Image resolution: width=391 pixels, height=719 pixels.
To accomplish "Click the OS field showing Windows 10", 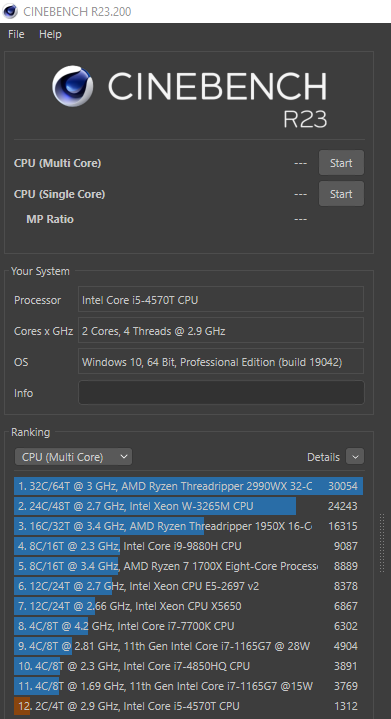I will click(x=221, y=362).
